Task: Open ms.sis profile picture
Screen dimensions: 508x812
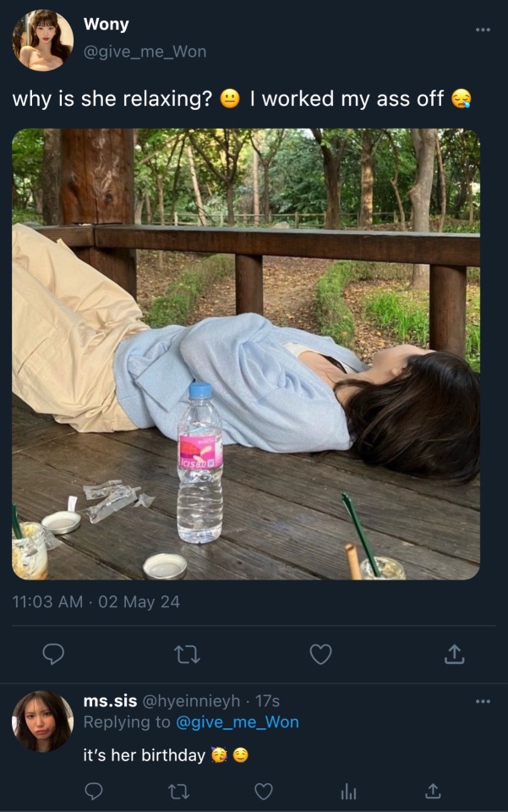Action: [42, 721]
